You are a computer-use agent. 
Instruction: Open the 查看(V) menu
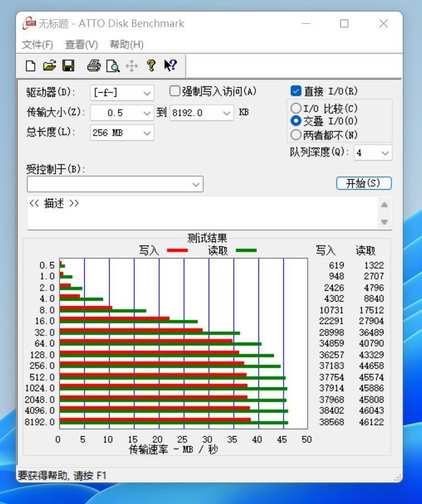click(81, 44)
